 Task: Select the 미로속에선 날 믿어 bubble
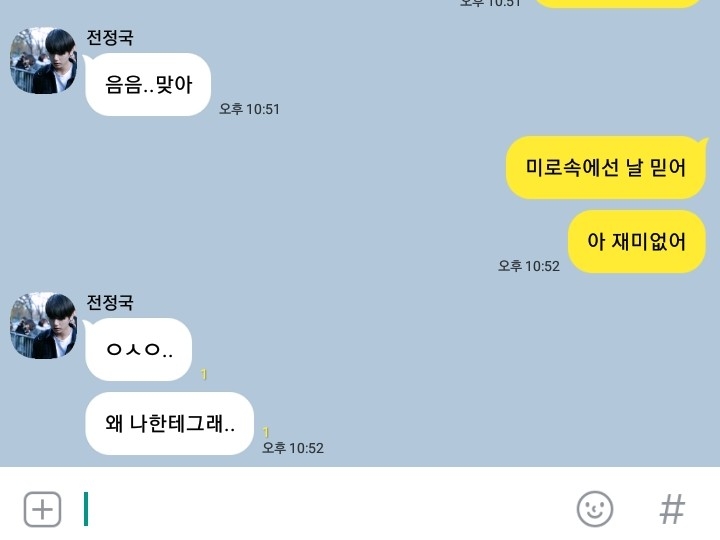click(x=605, y=167)
